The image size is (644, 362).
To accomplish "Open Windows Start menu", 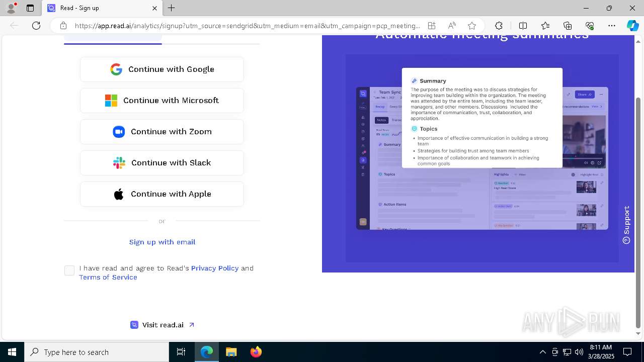I will click(12, 352).
